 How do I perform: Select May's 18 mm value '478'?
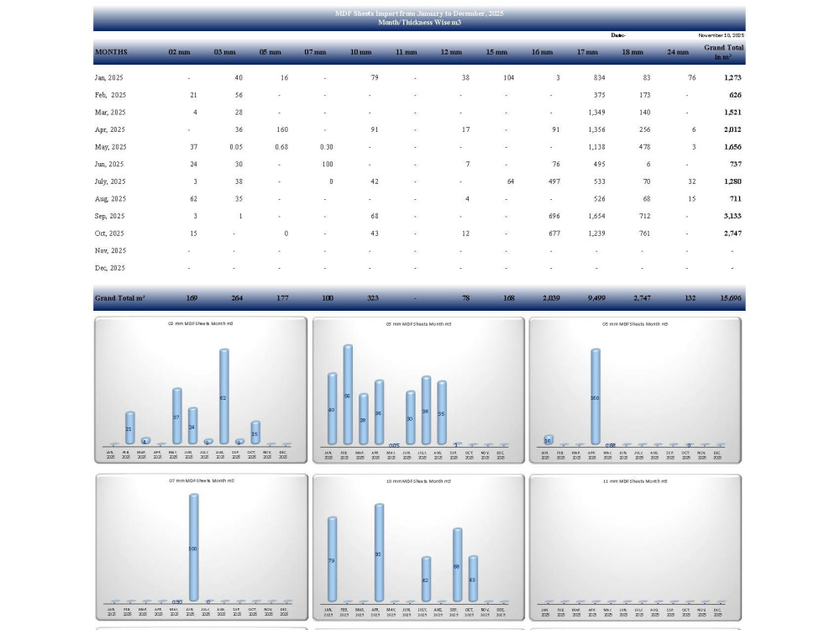644,147
